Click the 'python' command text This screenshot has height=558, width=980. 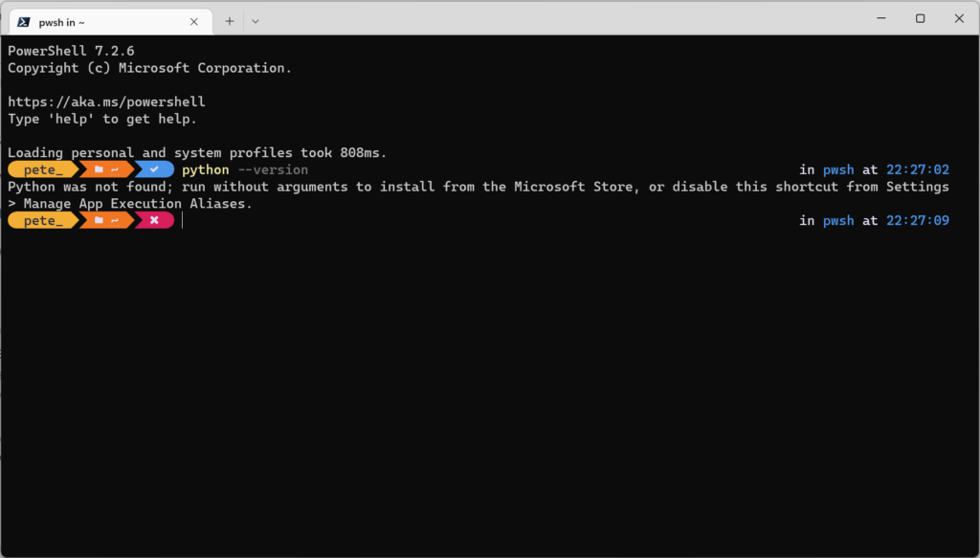[205, 170]
